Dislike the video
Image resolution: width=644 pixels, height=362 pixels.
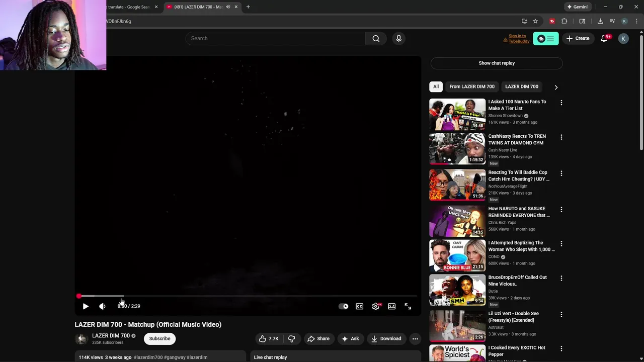click(291, 339)
